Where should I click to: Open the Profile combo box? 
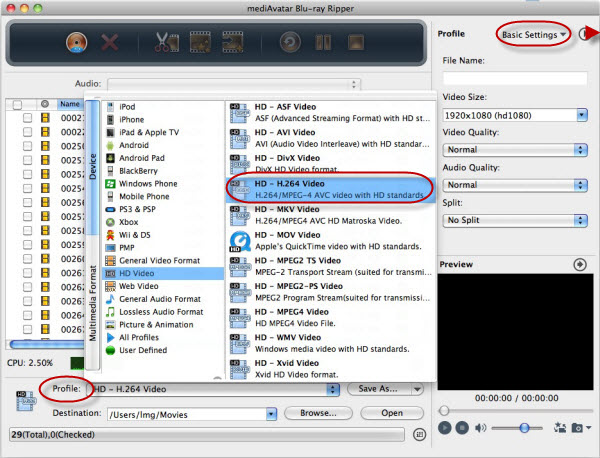(x=214, y=389)
